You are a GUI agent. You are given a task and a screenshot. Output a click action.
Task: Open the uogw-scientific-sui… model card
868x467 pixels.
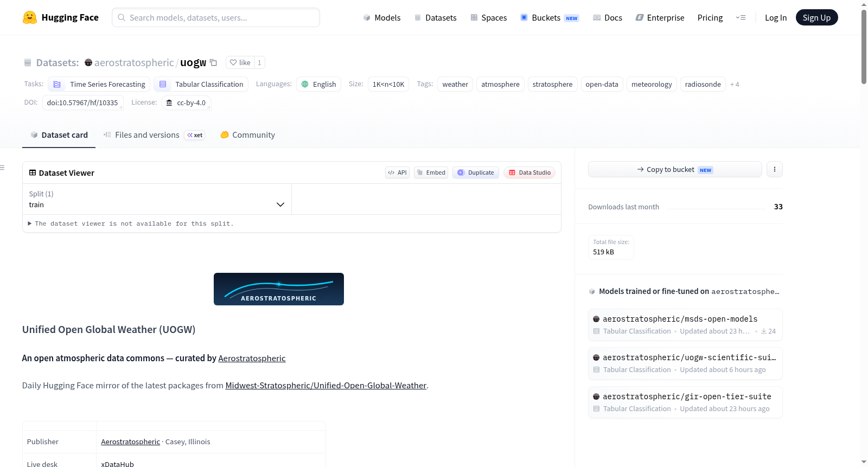coord(685,363)
